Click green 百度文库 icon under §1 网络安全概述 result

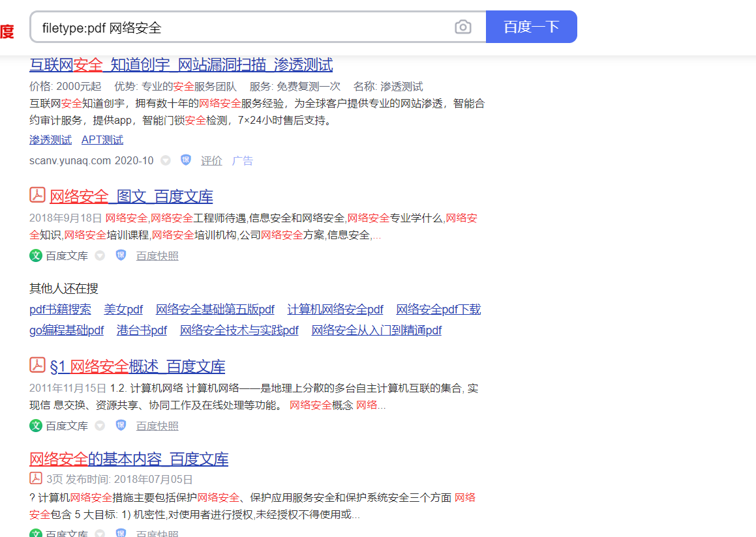coord(36,426)
